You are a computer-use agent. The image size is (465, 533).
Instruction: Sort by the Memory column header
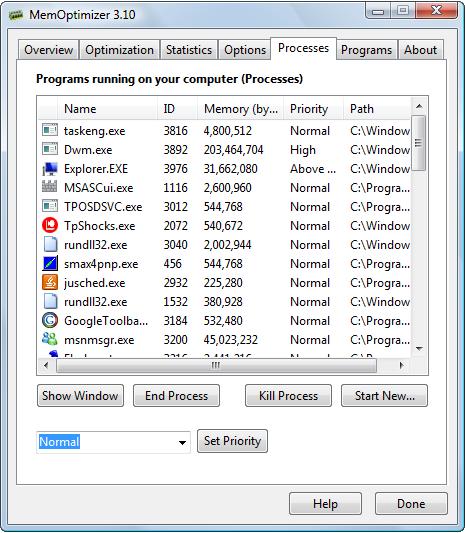coord(240,109)
